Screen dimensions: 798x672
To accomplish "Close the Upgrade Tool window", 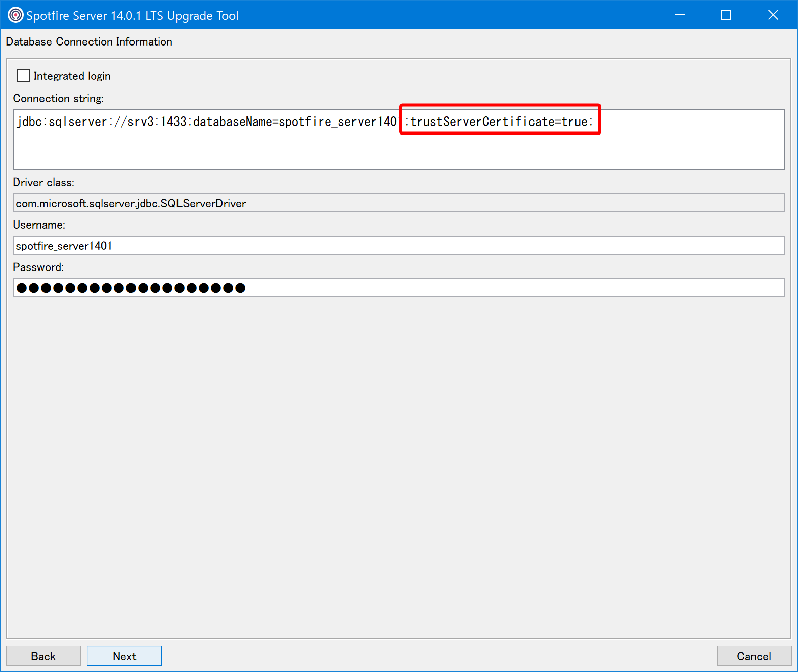I will pyautogui.click(x=773, y=15).
